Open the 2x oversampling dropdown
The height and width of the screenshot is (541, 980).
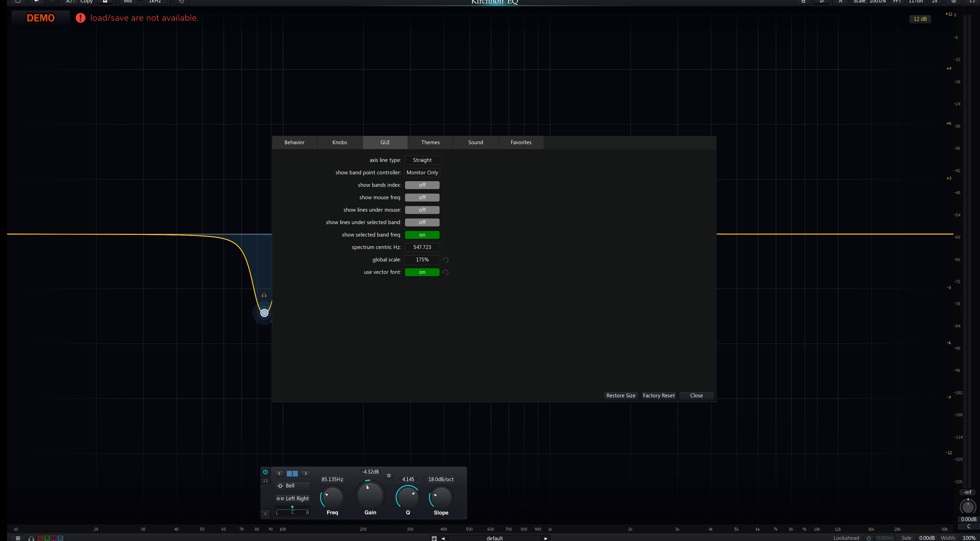pos(934,2)
